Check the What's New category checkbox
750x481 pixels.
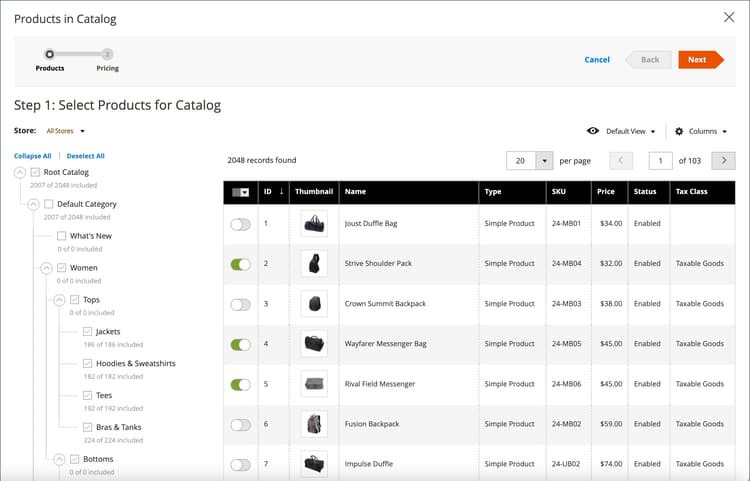click(62, 236)
